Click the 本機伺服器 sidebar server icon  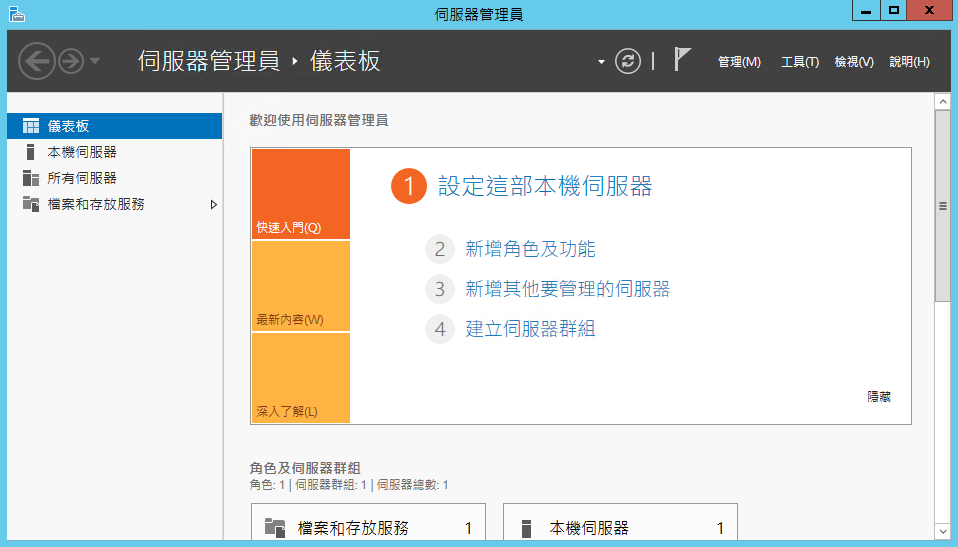31,152
